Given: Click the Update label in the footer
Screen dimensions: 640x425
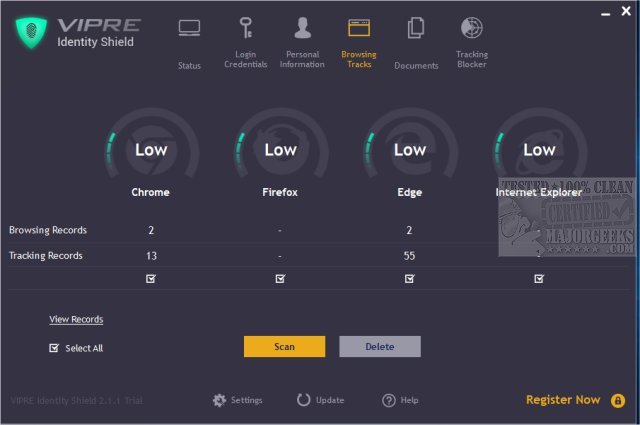Looking at the screenshot, I should 330,400.
